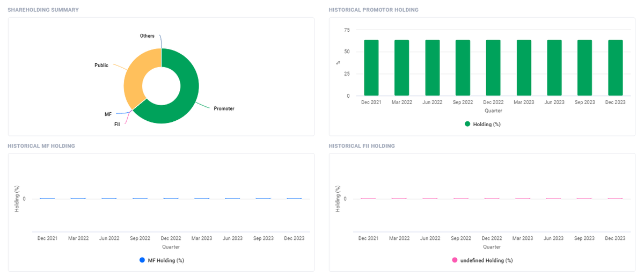The width and height of the screenshot is (644, 277).
Task: Select the Jun 2022 promoter holding bar
Action: click(x=433, y=68)
